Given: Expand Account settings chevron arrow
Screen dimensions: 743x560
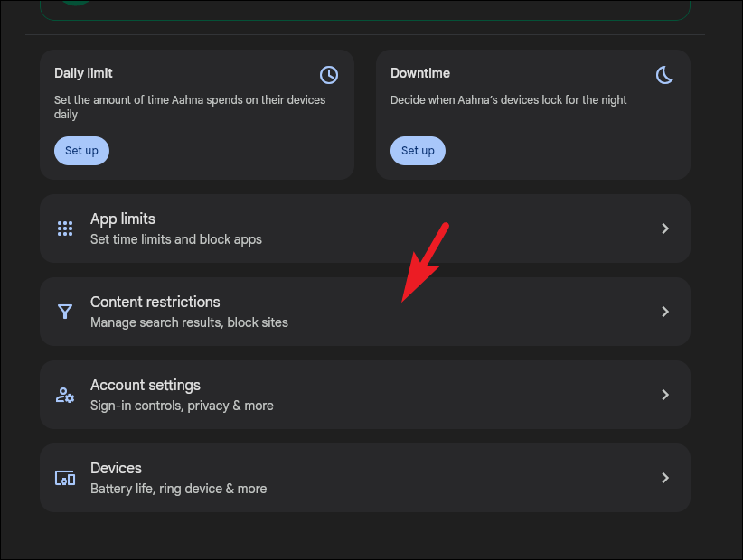Looking at the screenshot, I should pyautogui.click(x=665, y=395).
